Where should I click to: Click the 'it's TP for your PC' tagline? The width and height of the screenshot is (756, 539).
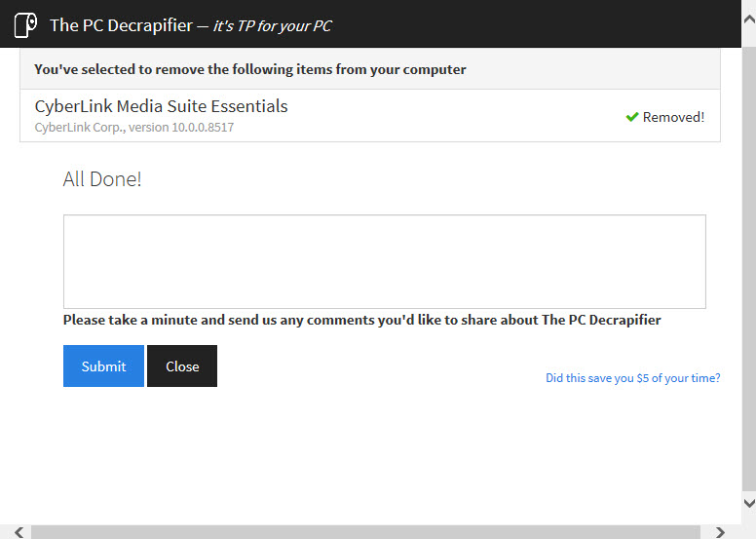pos(273,25)
